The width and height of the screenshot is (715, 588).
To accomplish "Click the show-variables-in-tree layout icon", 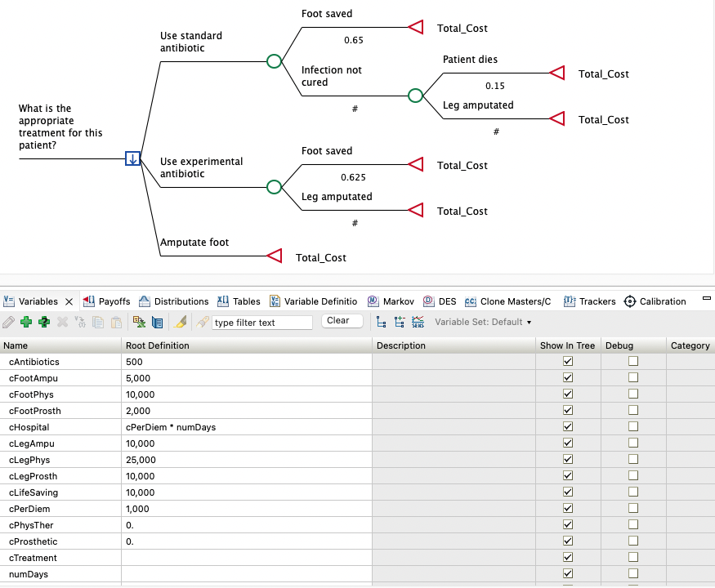I will [x=381, y=321].
